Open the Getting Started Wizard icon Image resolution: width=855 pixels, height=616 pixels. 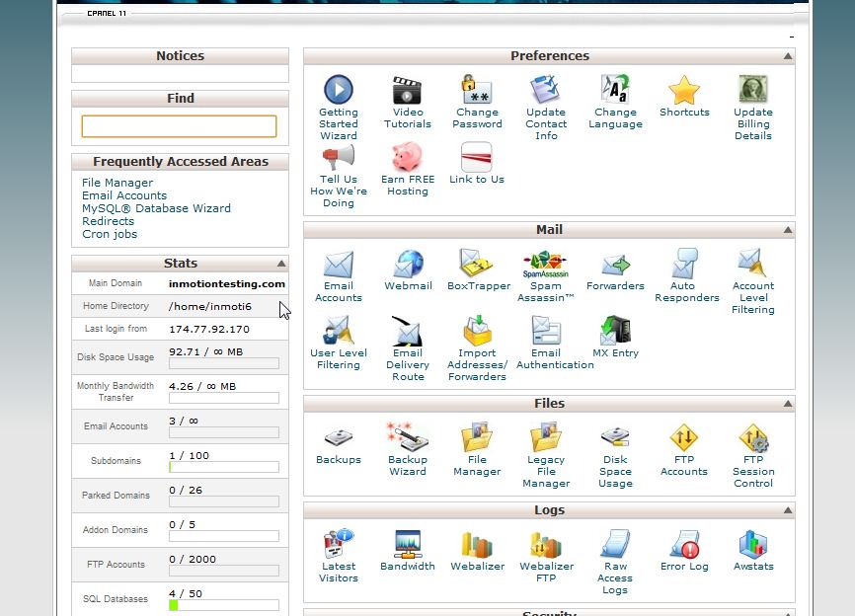(x=338, y=91)
